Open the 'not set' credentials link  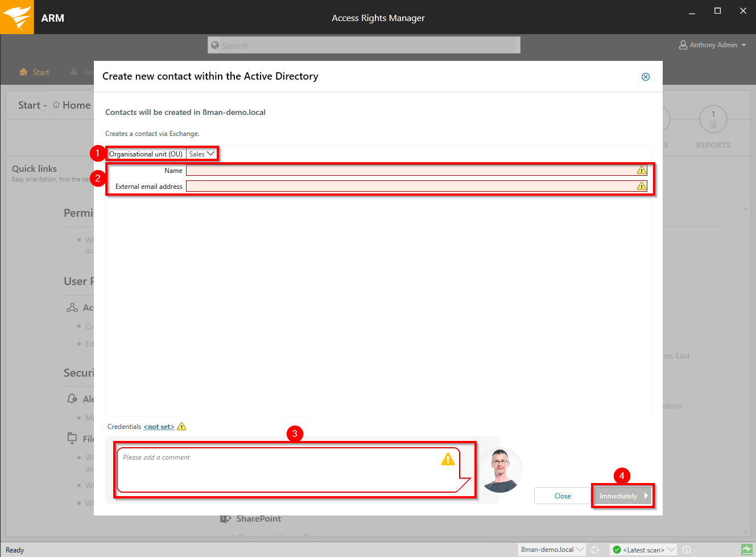(159, 427)
